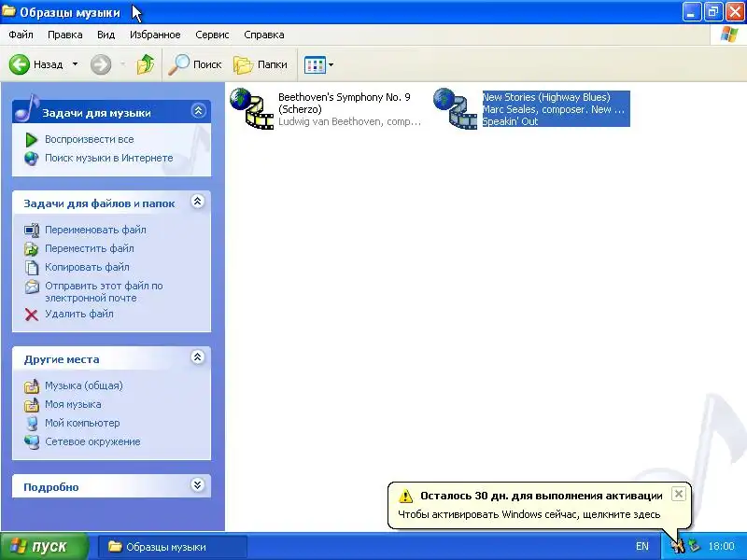Open Моя музыка link
Screen dimensions: 747x560
click(x=73, y=404)
